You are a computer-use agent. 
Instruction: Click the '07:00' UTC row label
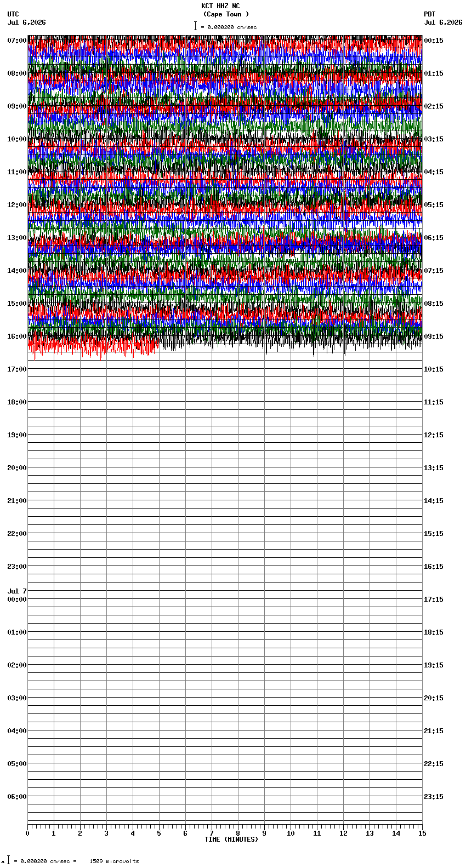(x=17, y=41)
